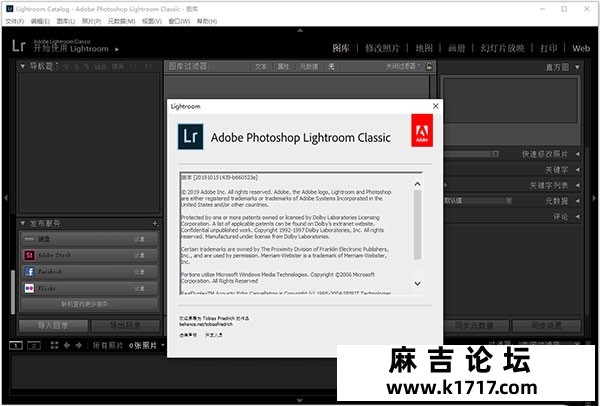Click the plus icon on 发布服务 panel header
Viewport: 600px width, 406px height.
point(155,223)
